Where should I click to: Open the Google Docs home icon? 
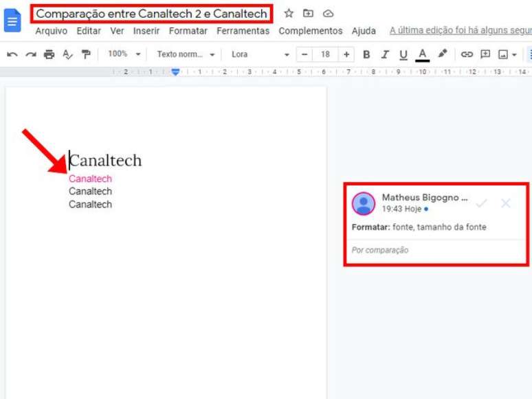(x=12, y=21)
